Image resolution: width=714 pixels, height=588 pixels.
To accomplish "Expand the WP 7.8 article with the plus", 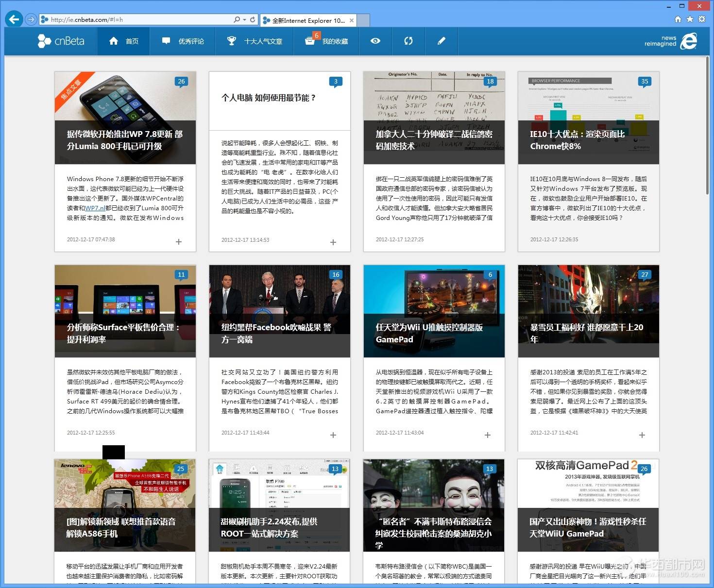I will 179,242.
